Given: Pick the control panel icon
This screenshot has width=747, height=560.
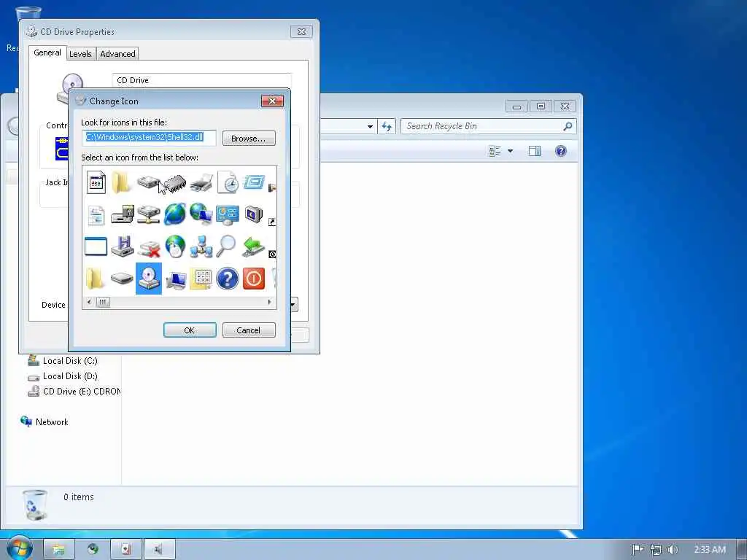Looking at the screenshot, I should click(x=228, y=215).
